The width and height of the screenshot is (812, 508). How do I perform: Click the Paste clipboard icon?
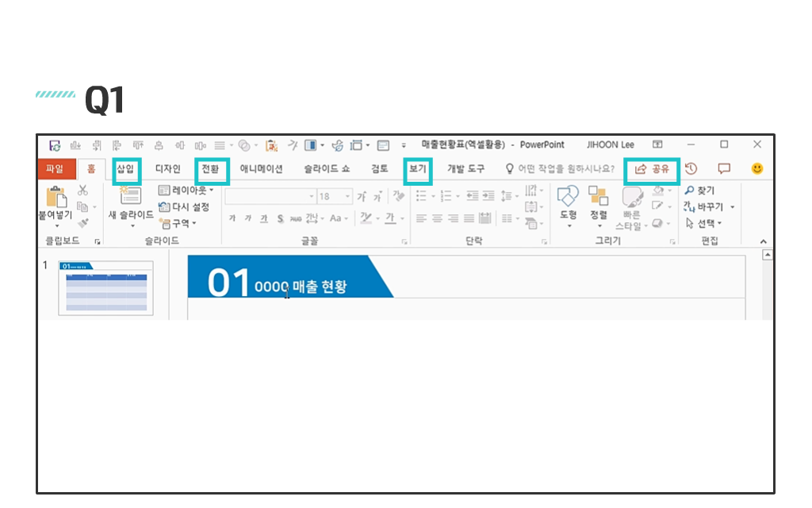(x=56, y=197)
